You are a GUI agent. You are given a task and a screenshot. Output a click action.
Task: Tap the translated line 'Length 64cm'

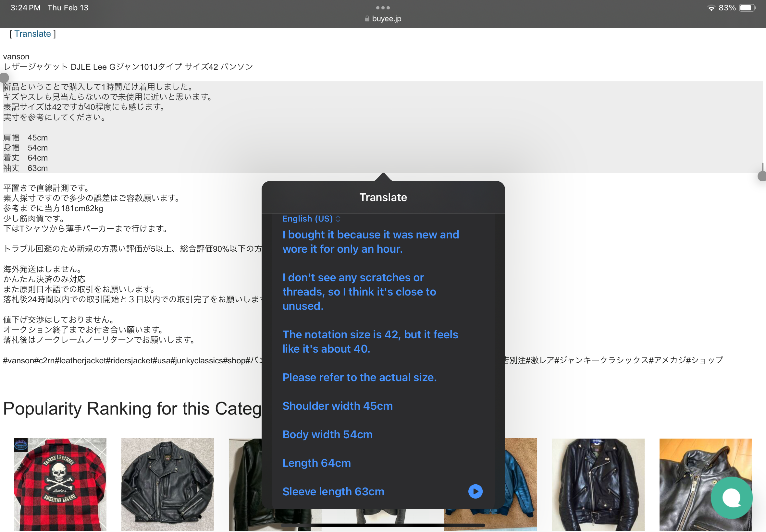click(x=316, y=463)
